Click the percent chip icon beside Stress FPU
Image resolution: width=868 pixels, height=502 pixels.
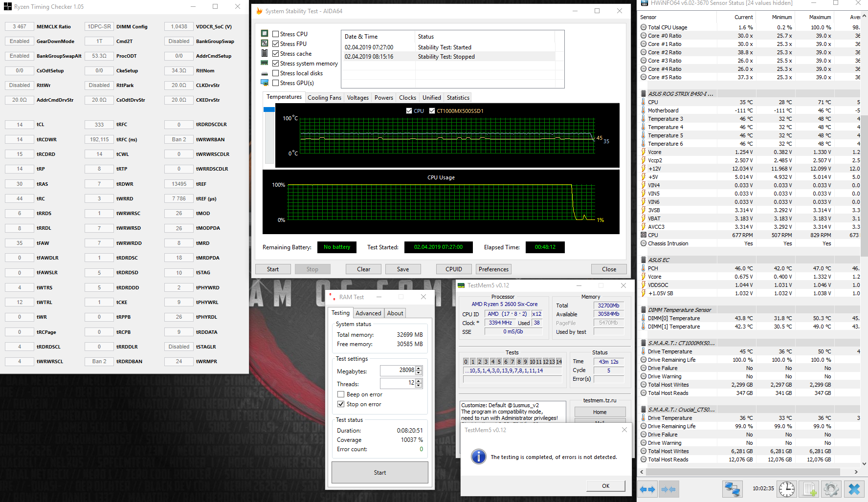[265, 44]
